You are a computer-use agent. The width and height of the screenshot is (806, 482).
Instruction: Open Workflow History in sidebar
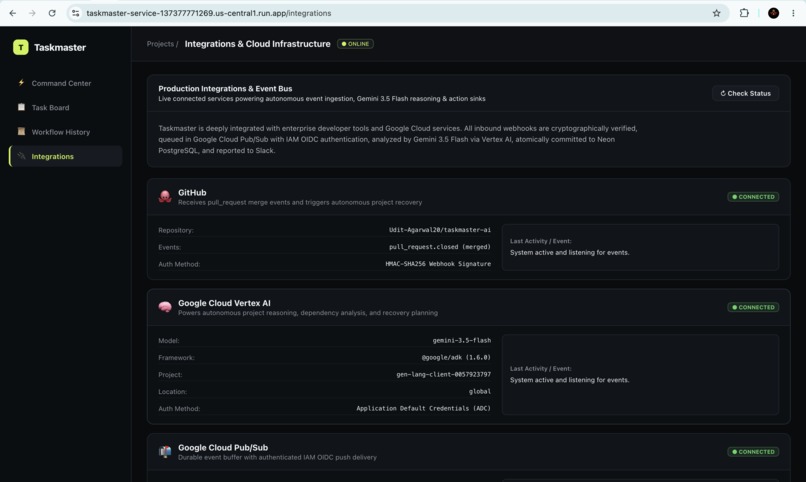pyautogui.click(x=65, y=132)
